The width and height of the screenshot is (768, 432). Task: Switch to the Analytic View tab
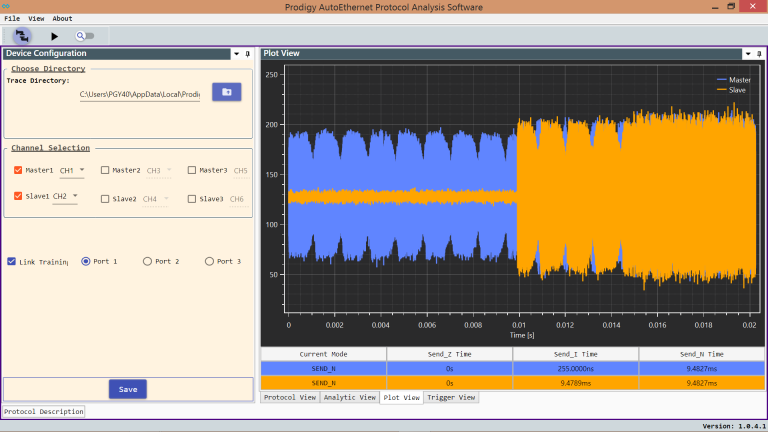pos(350,397)
